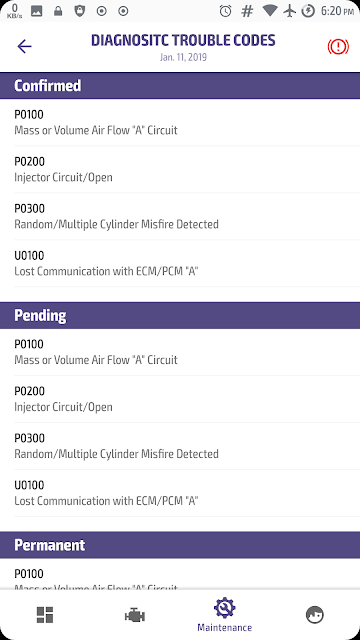Viewport: 360px width, 640px height.
Task: Go back using the arrow icon
Action: point(24,47)
